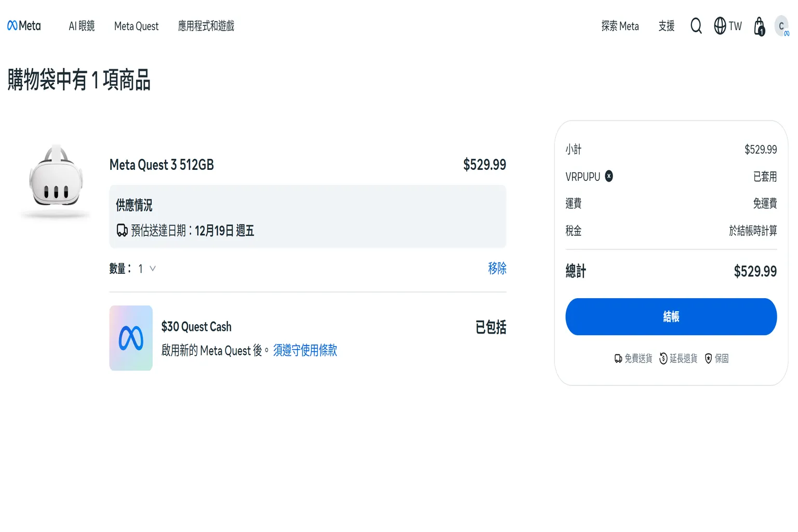Screen dimensions: 798x532
Task: Click the Meta logo on the Quest Cash card
Action: 130,338
